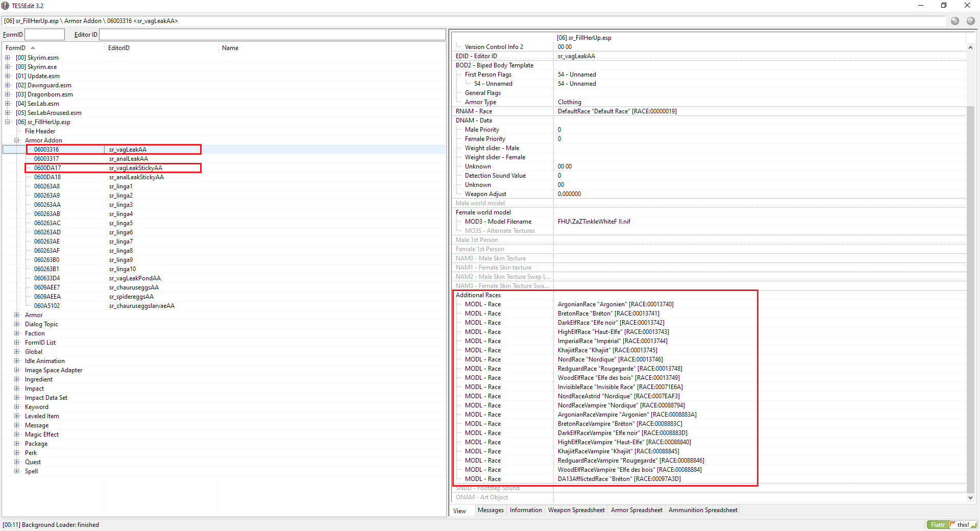Click the Flattr this button
This screenshot has height=531, width=980.
(x=952, y=524)
